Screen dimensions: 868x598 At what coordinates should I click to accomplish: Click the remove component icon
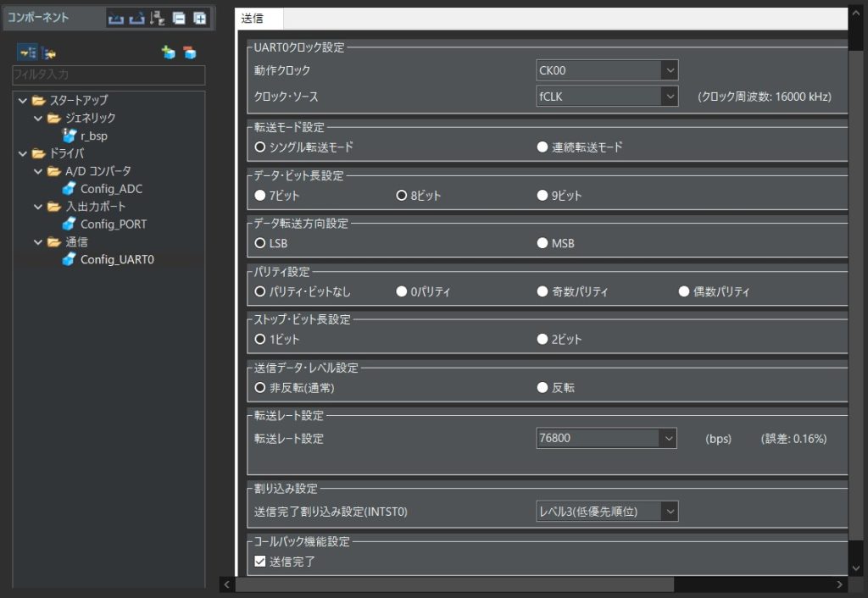click(x=190, y=53)
